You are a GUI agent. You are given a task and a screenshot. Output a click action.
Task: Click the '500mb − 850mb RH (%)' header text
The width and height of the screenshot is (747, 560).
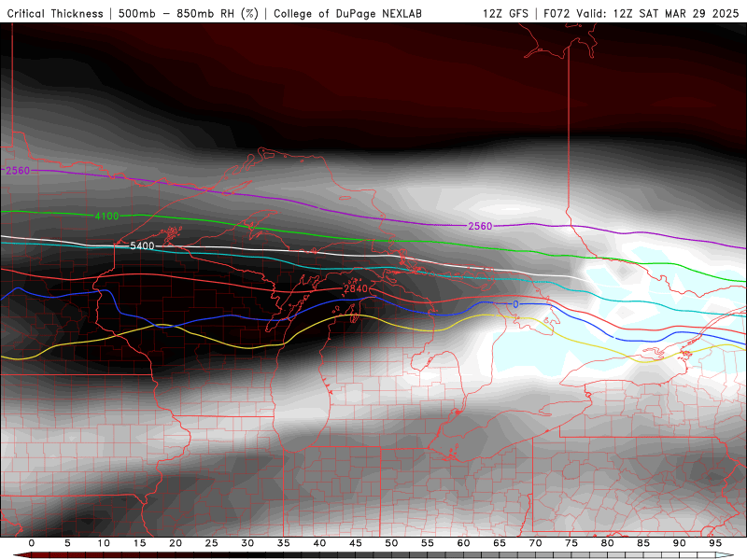189,14
